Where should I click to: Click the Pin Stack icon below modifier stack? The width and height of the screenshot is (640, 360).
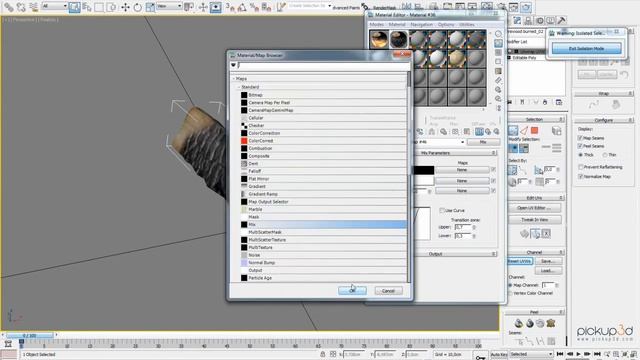coord(510,102)
